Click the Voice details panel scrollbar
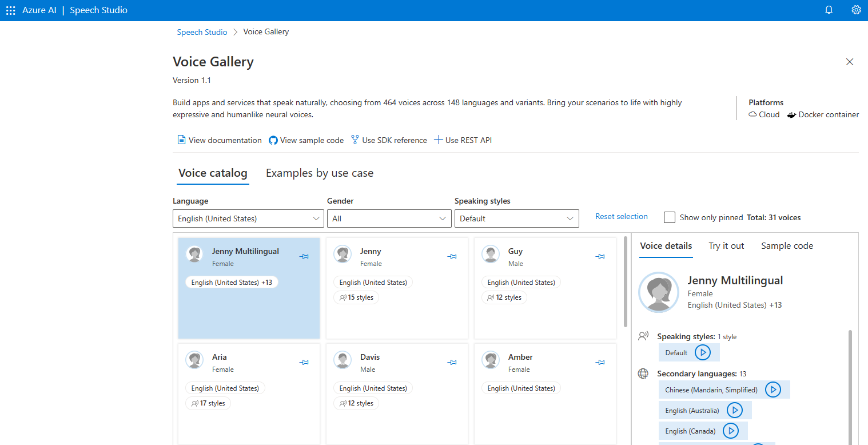Image resolution: width=868 pixels, height=445 pixels. [x=850, y=387]
